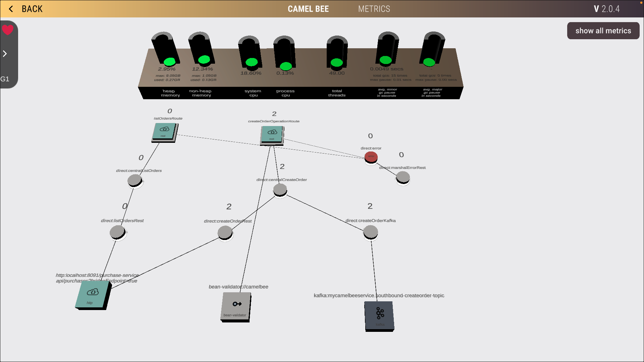Select the direct:centralCreateOrder node
This screenshot has width=644, height=362.
pyautogui.click(x=280, y=189)
